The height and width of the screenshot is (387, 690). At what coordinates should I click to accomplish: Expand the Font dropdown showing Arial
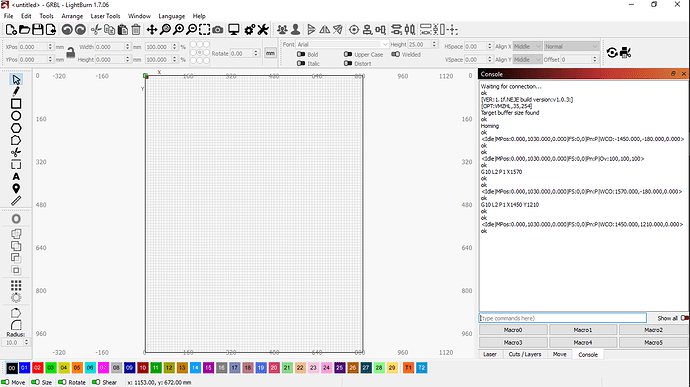[342, 44]
